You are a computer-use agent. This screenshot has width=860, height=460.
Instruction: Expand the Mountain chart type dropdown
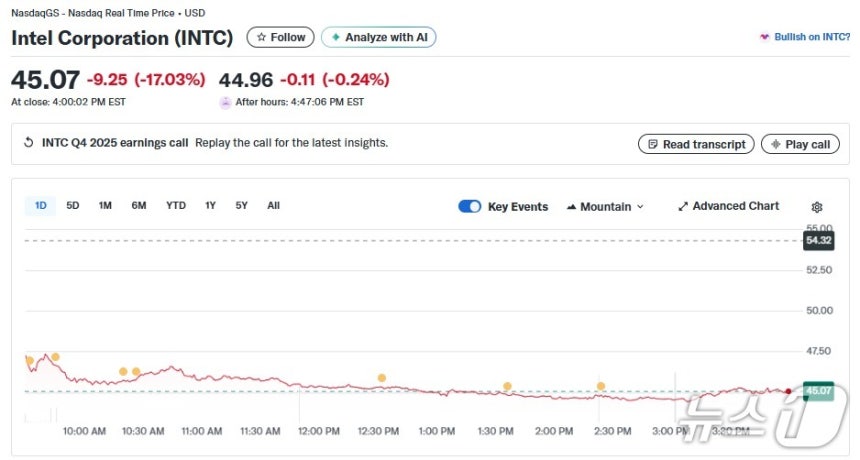coord(605,207)
